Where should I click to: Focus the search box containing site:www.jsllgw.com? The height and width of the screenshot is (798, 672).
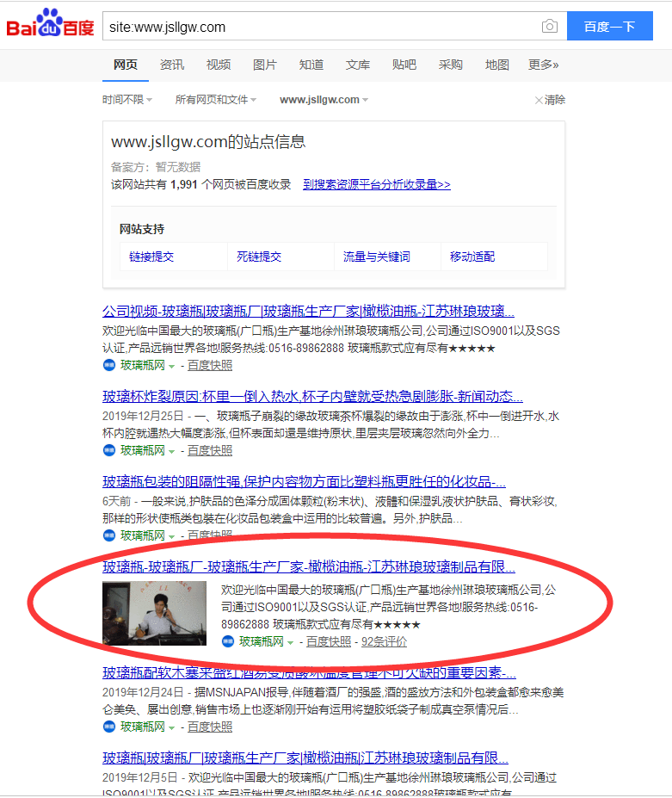click(x=320, y=27)
